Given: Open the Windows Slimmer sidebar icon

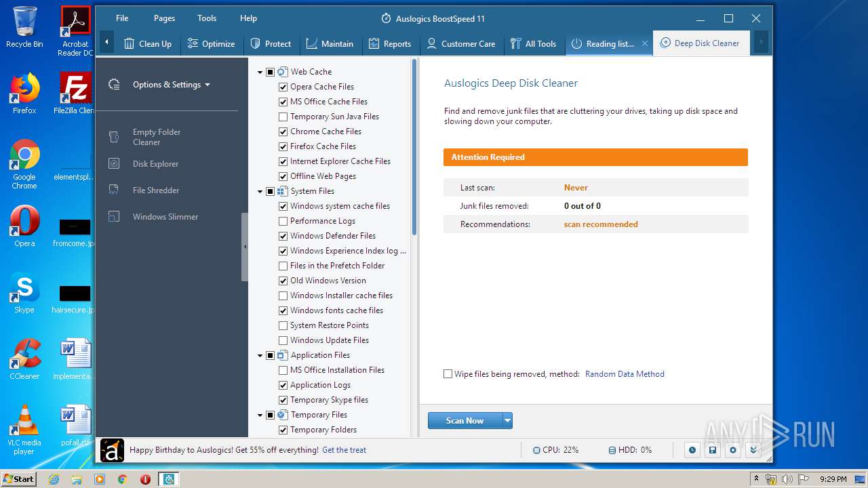Looking at the screenshot, I should (x=114, y=216).
